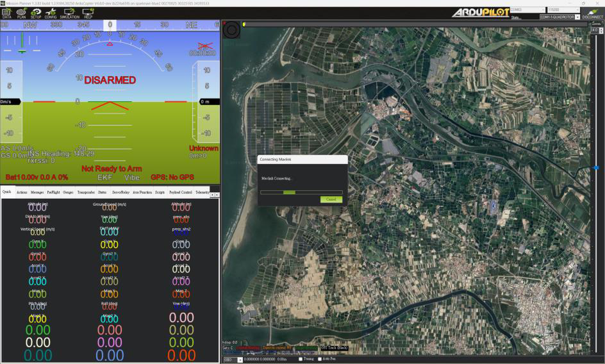
Task: Switch to the Quick tab
Action: click(x=7, y=192)
